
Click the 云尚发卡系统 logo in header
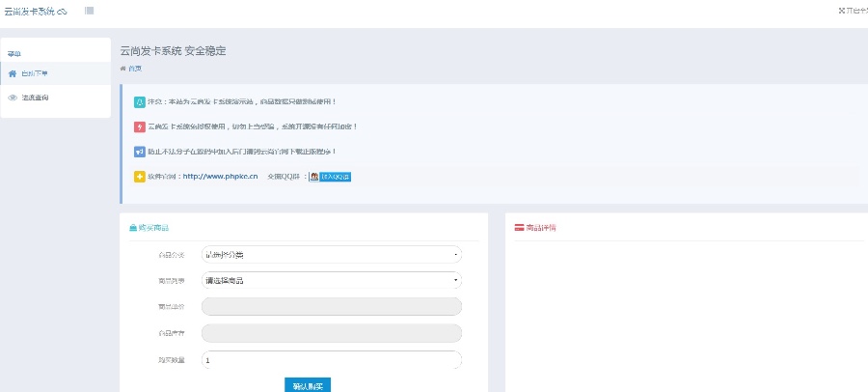point(35,11)
